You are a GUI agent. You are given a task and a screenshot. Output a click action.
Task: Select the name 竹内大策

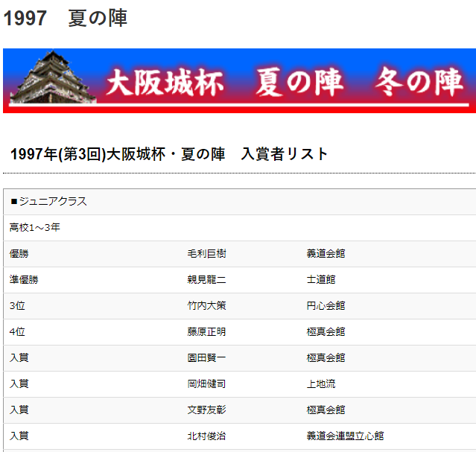(206, 306)
